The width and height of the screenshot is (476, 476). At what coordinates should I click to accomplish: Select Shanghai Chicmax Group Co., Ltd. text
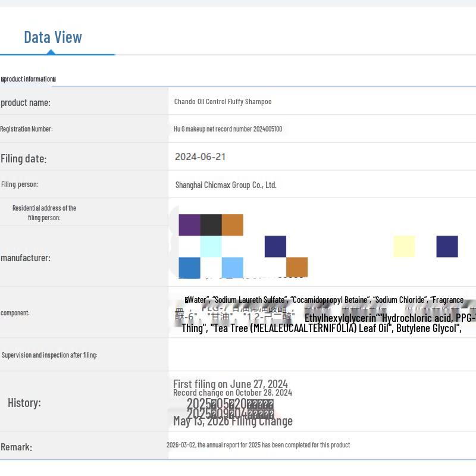[x=226, y=185]
